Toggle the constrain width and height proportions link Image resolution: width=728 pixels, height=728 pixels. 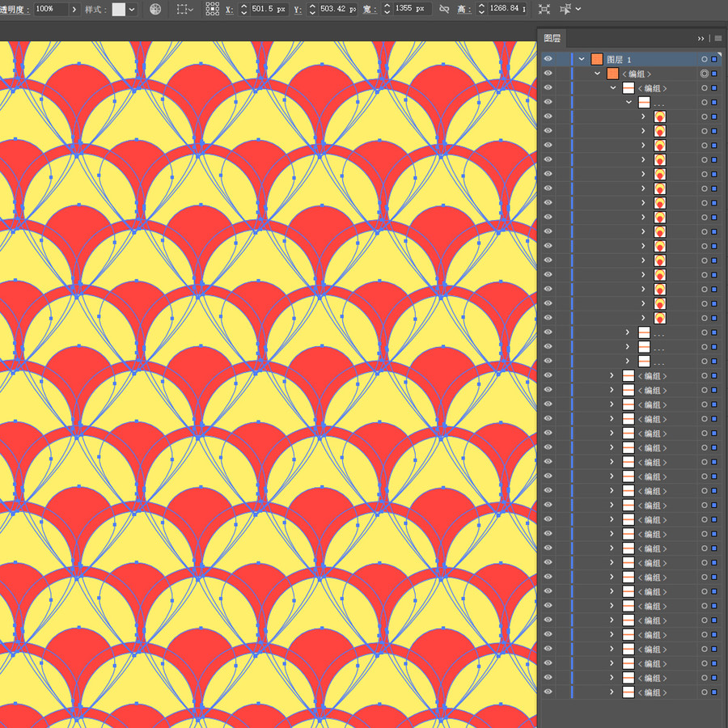tap(444, 9)
